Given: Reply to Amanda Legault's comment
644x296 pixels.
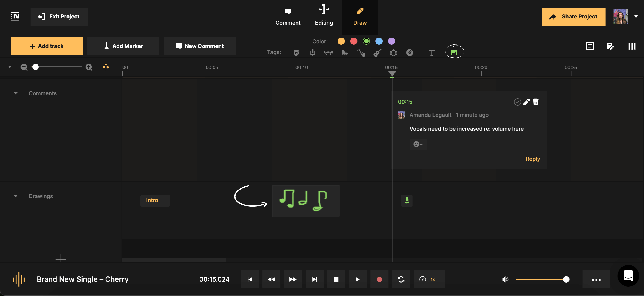Looking at the screenshot, I should (x=533, y=159).
